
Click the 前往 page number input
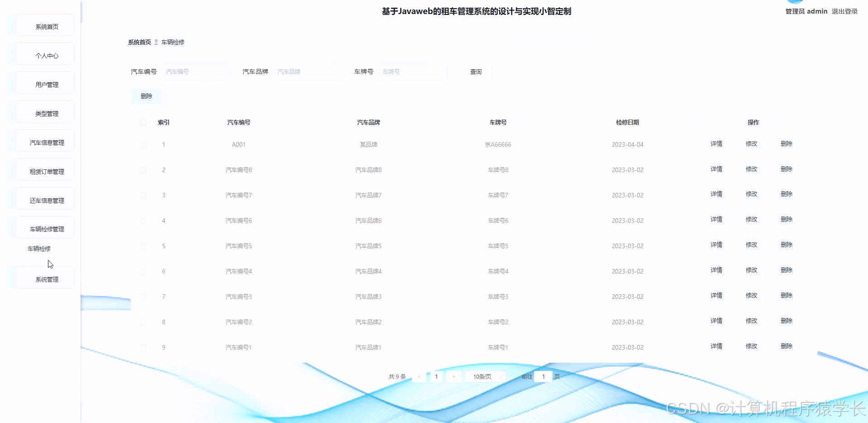[x=543, y=376]
